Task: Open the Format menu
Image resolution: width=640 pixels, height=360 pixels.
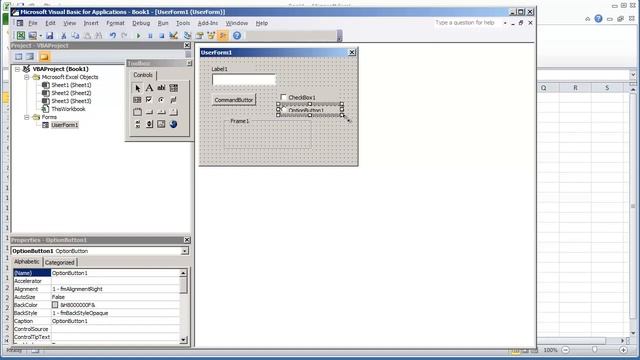Action: 115,23
